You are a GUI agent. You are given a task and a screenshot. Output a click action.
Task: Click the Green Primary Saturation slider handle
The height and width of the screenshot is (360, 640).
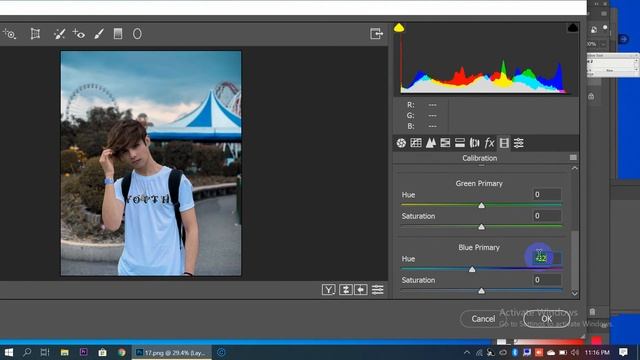point(482,227)
